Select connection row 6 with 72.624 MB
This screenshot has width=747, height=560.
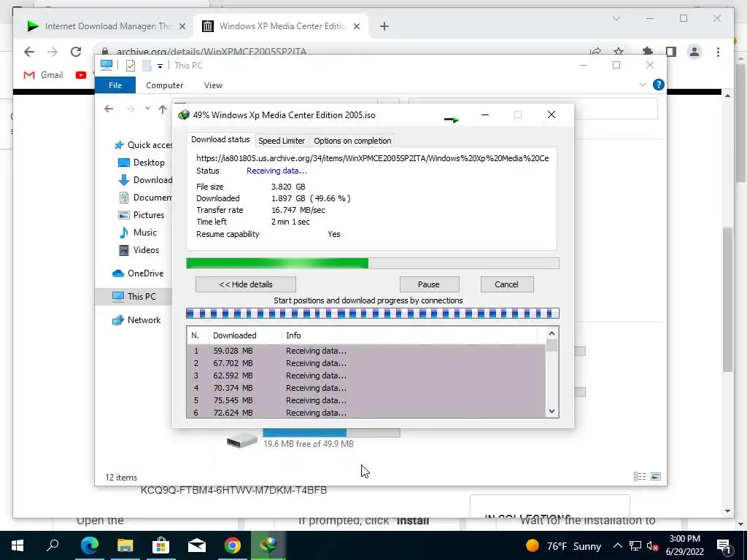pyautogui.click(x=366, y=413)
